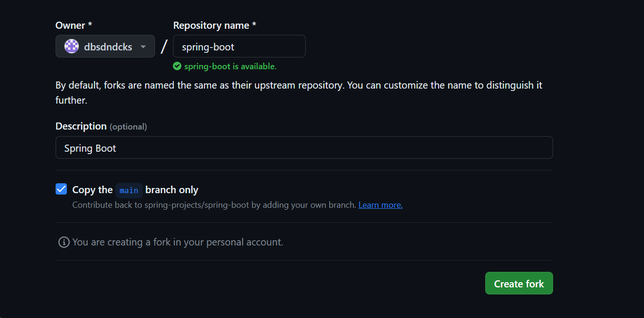The width and height of the screenshot is (644, 318).
Task: Toggle the copy main branch only checkbox
Action: (61, 189)
